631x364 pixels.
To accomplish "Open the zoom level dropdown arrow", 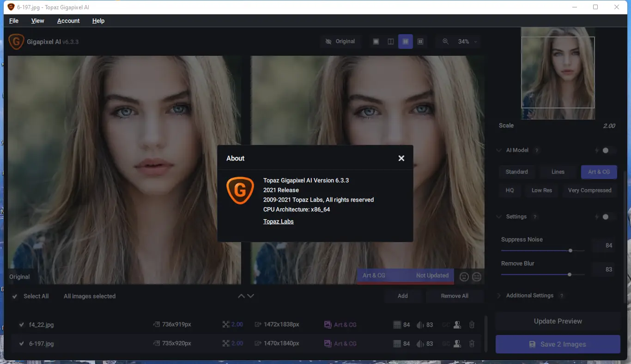I will click(475, 42).
